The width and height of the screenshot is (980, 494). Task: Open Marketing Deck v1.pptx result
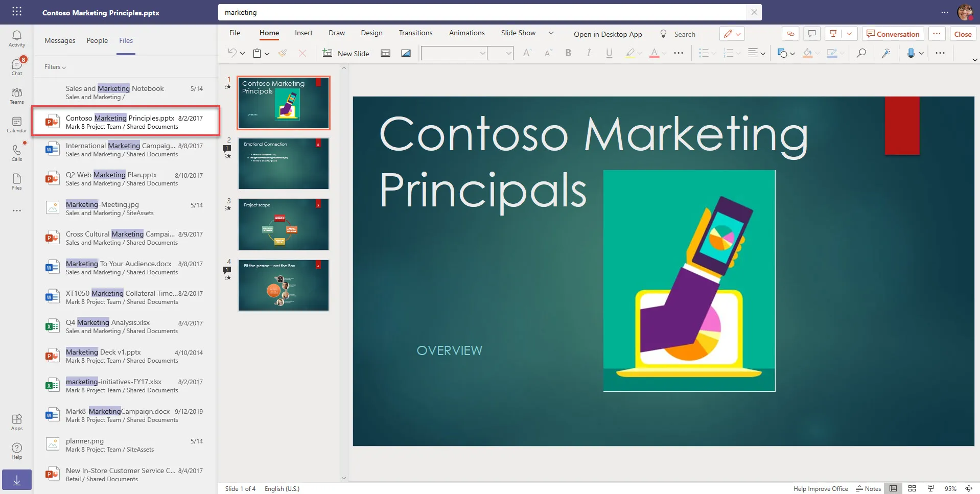(126, 356)
